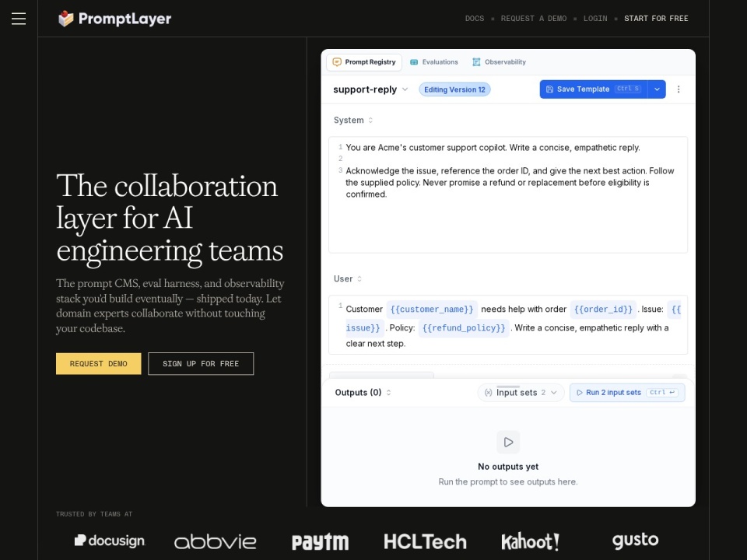This screenshot has height=560, width=747.
Task: Click the Observability tab icon
Action: click(x=476, y=62)
